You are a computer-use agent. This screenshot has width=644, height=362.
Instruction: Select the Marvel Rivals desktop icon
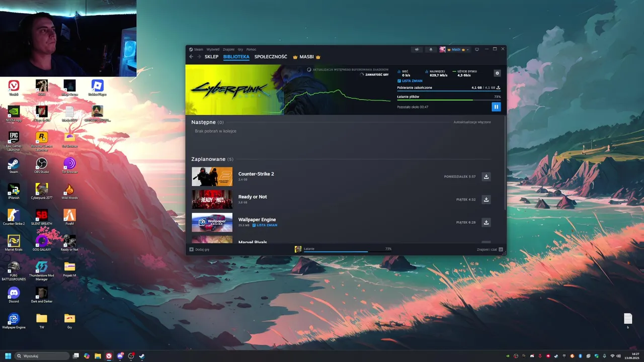pos(14,243)
